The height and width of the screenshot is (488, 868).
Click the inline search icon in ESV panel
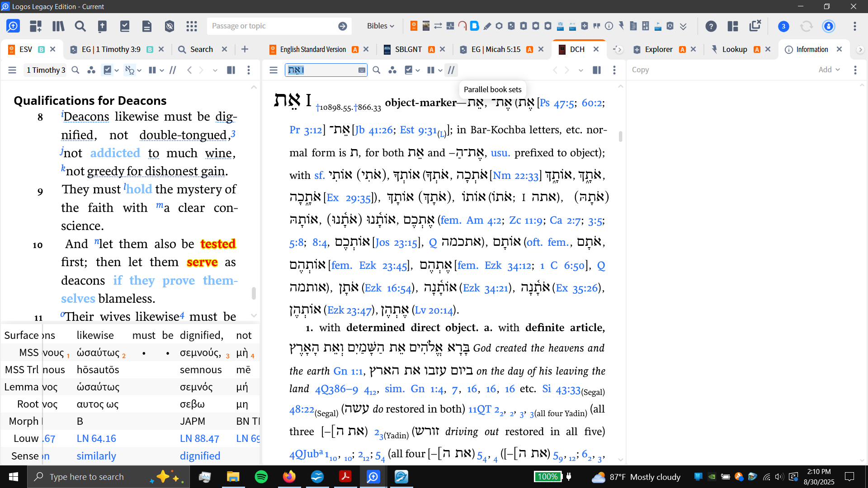click(75, 70)
